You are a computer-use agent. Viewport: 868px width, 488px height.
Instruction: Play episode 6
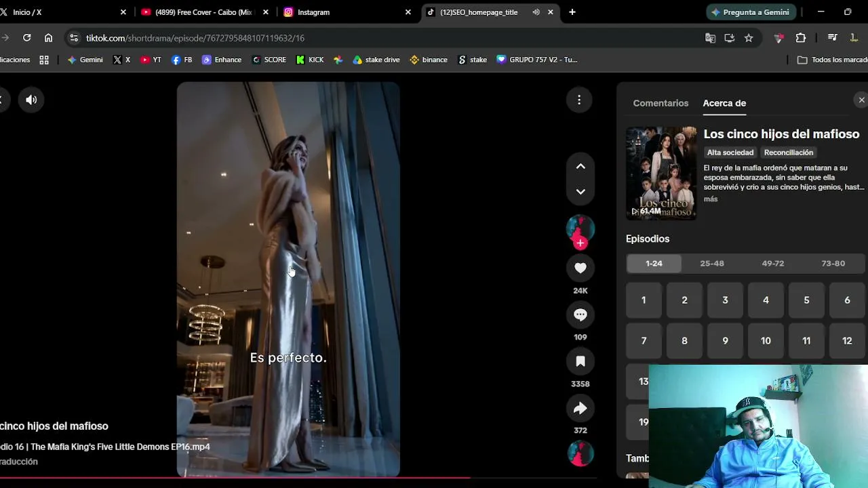click(847, 300)
